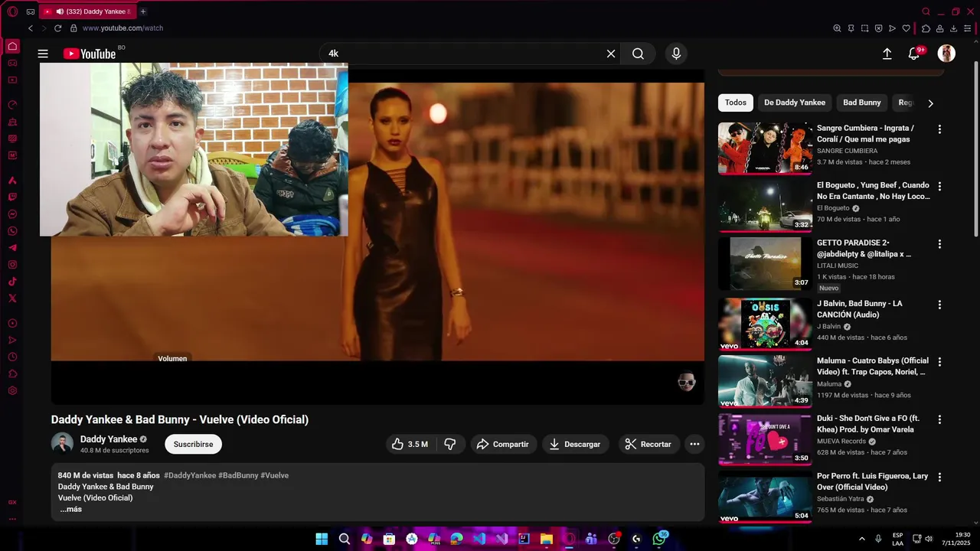Open the account avatar menu

click(x=946, y=54)
